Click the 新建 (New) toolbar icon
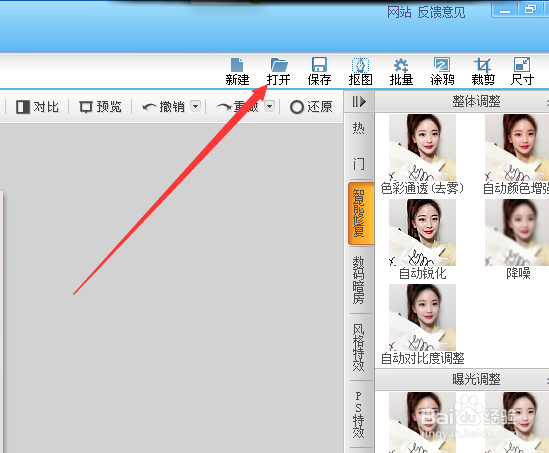Image resolution: width=549 pixels, height=453 pixels. (237, 72)
